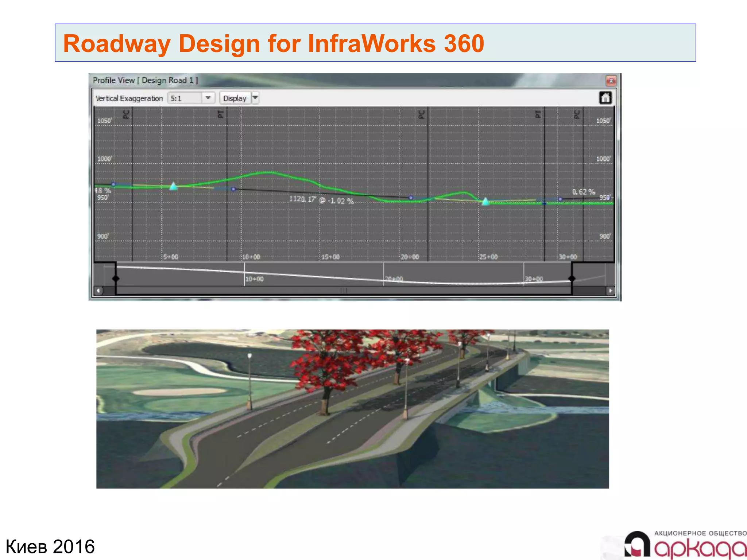Select the cyan PVI triangle near station 5+00
The width and height of the screenshot is (747, 560).
pyautogui.click(x=174, y=186)
